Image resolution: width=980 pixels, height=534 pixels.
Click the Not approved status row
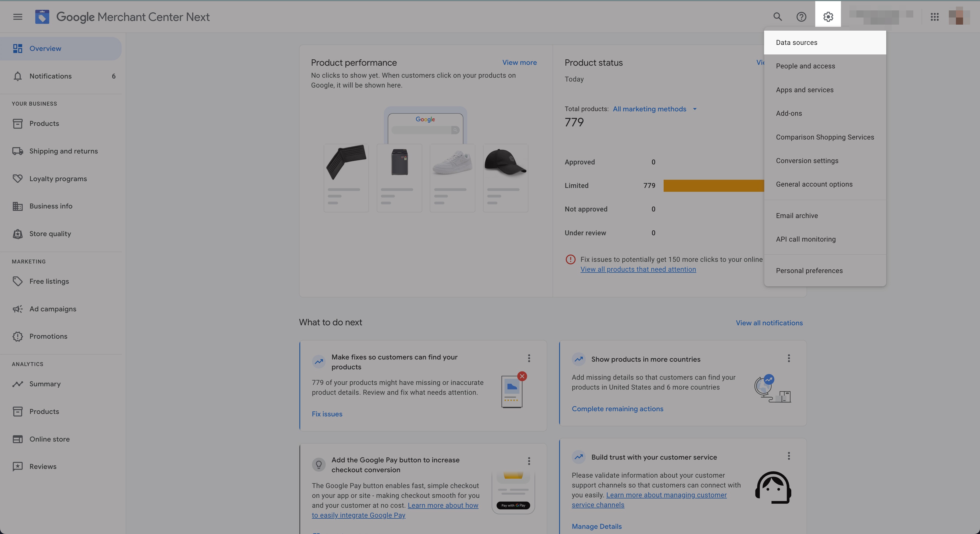tap(610, 209)
